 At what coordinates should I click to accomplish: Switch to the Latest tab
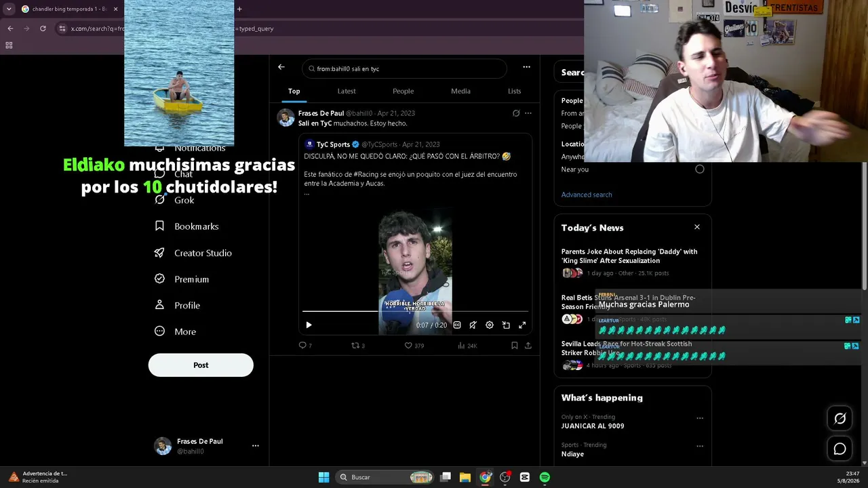tap(347, 91)
